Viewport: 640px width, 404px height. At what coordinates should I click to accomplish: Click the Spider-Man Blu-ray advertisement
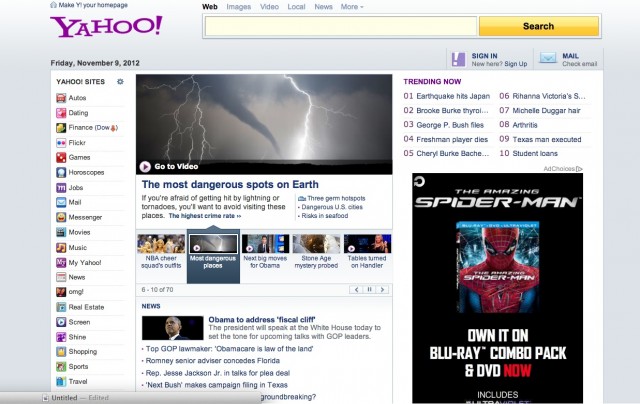(x=498, y=288)
